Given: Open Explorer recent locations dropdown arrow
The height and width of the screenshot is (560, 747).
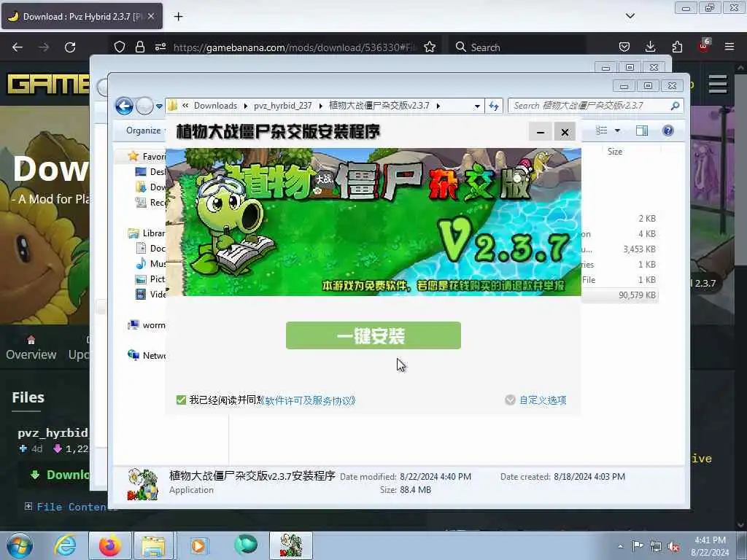Looking at the screenshot, I should [159, 106].
